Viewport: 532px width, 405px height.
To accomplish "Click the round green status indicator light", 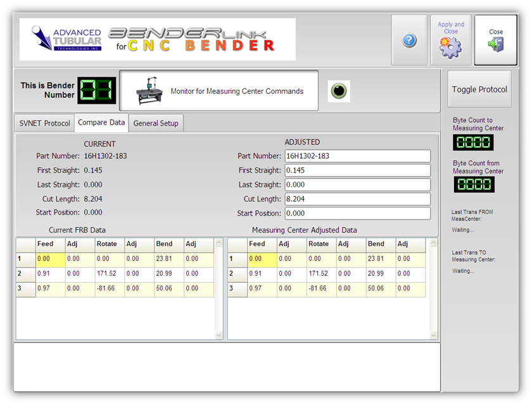I will (x=339, y=91).
